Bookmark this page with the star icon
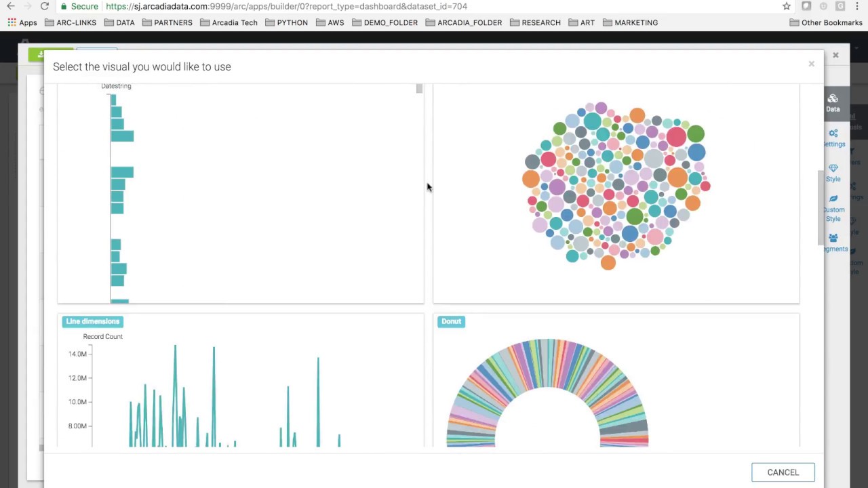Screen dimensions: 868x488 [x=787, y=6]
